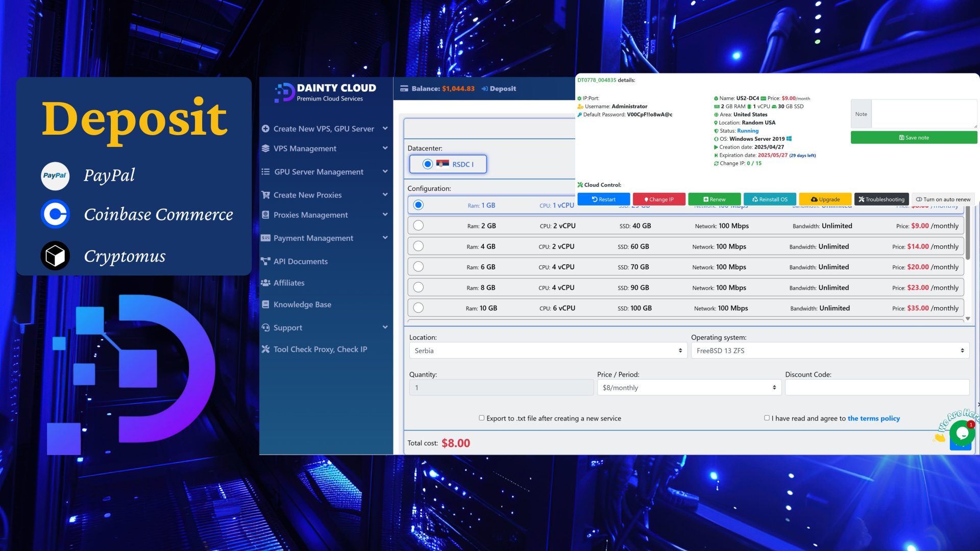Expand Payment Management chevron
The width and height of the screenshot is (980, 551).
385,237
